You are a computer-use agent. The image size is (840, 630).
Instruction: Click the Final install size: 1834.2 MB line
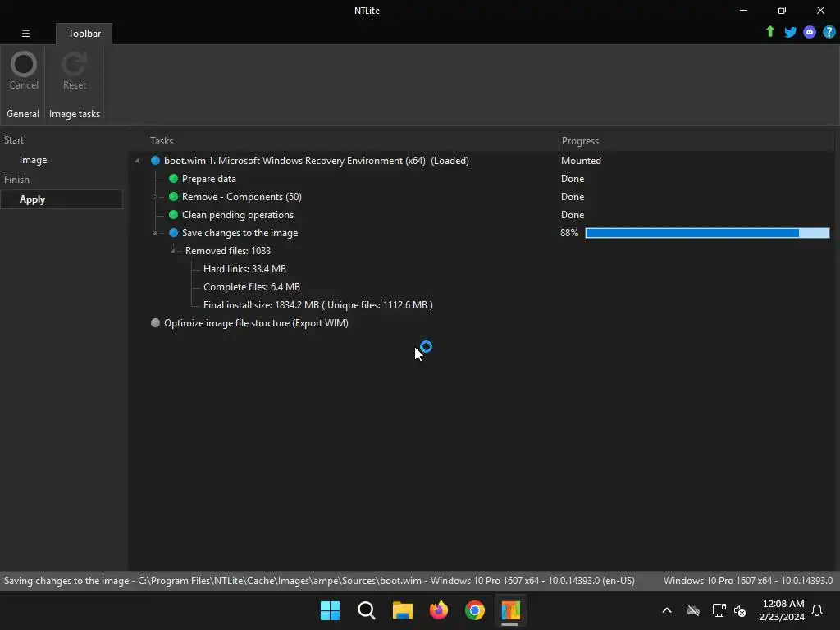318,305
